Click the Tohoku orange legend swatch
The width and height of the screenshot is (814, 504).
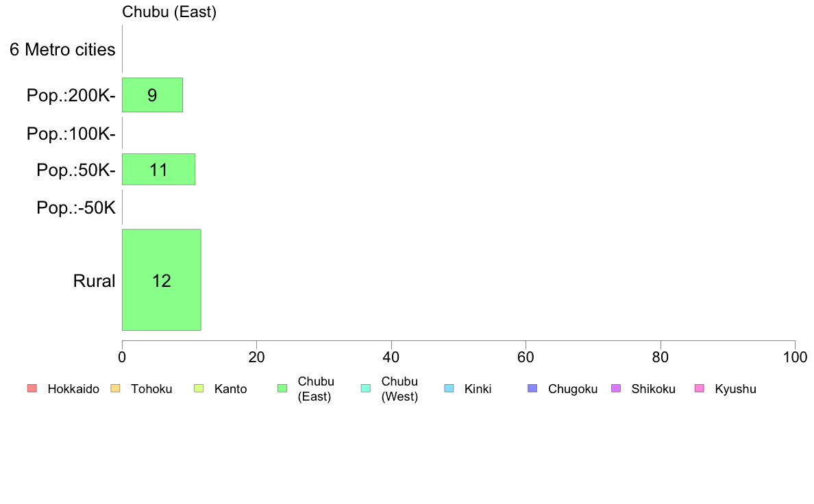115,388
